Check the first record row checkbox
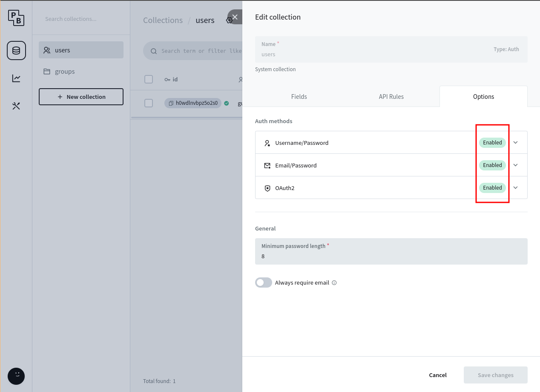The image size is (540, 392). pos(149,103)
